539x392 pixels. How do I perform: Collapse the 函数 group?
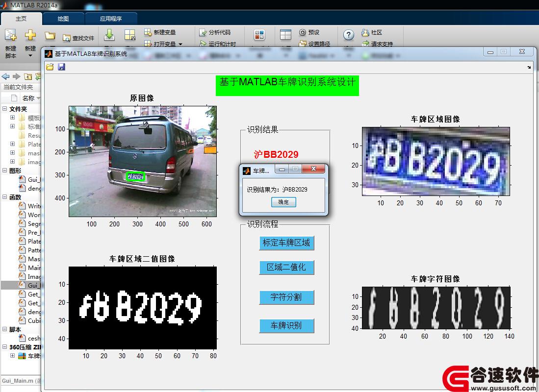click(x=5, y=197)
